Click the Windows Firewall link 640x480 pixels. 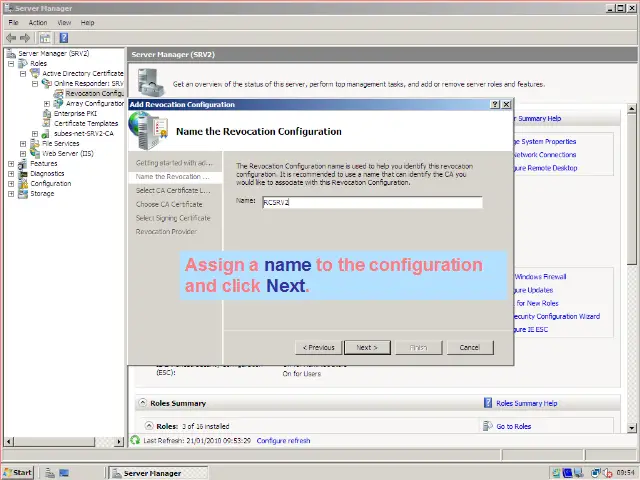pos(540,276)
